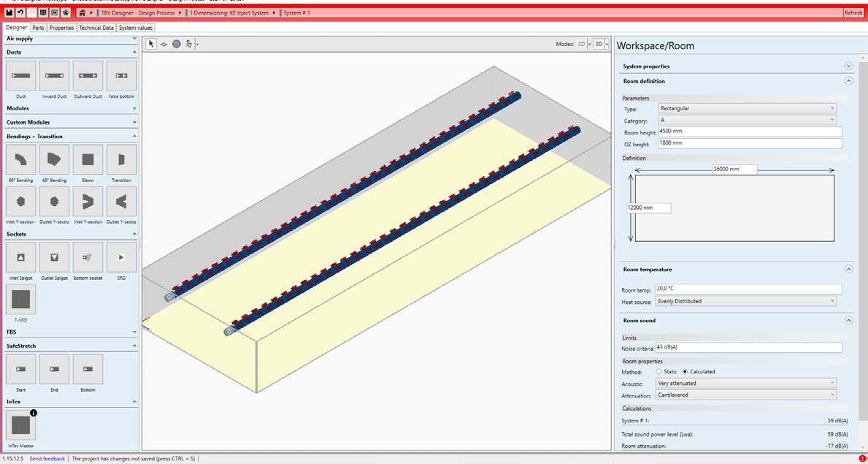Viewport: 868px width, 464px height.
Task: Click the Room temp input field
Action: 748,289
